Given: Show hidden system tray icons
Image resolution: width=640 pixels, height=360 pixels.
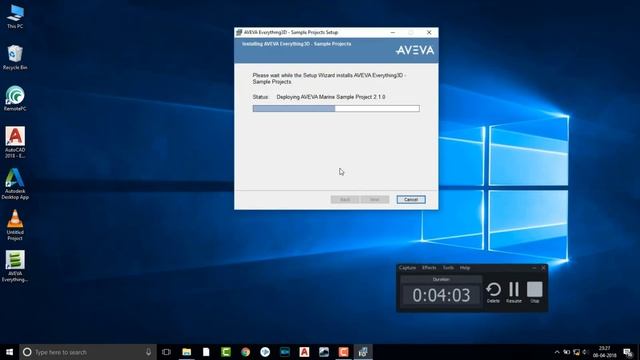Looking at the screenshot, I should click(x=557, y=352).
